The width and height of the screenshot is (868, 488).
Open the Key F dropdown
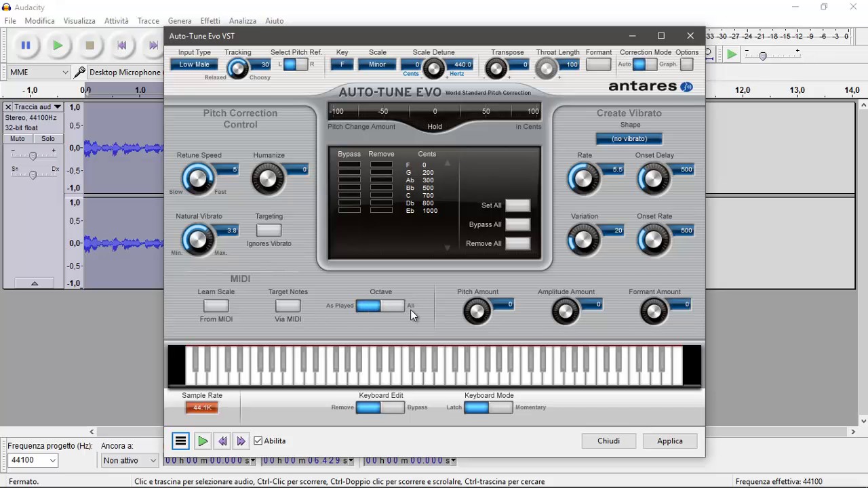[342, 64]
